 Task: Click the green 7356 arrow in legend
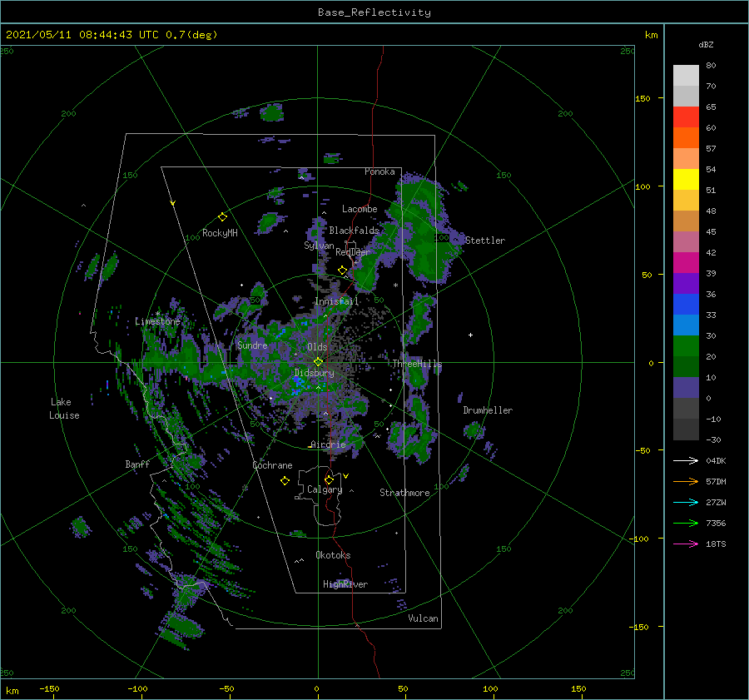686,524
